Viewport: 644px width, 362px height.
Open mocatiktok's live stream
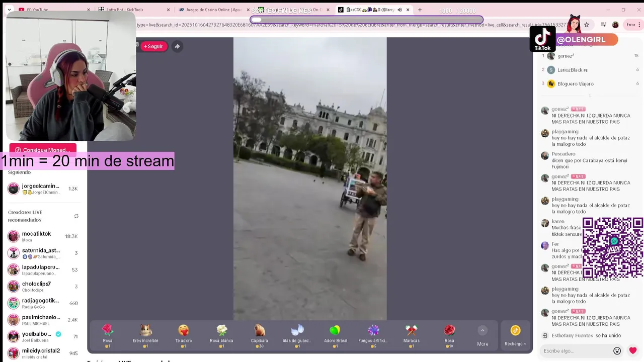tap(43, 236)
